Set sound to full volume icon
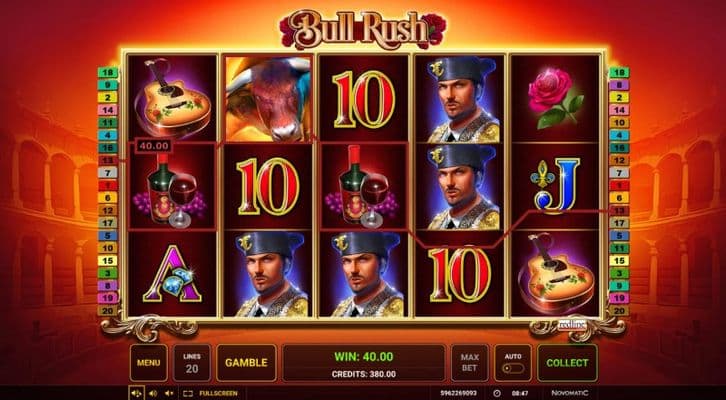Screen dimensions: 726x400 point(136,394)
